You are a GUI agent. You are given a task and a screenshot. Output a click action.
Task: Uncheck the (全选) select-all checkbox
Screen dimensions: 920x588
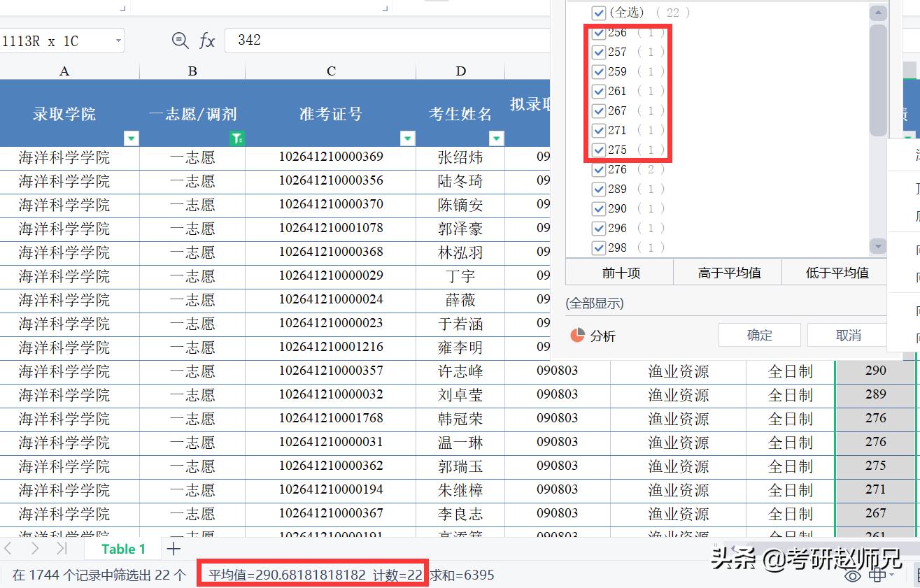point(599,13)
